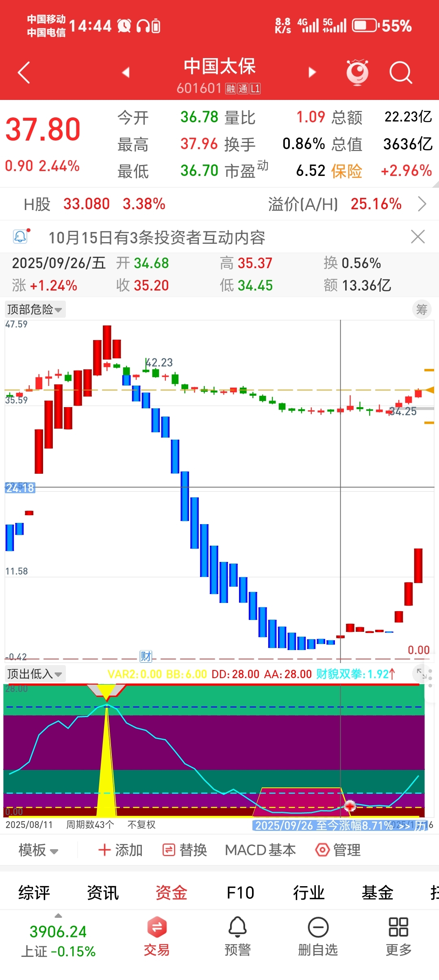
Task: Tap the orange triangle price marker
Action: pyautogui.click(x=429, y=390)
